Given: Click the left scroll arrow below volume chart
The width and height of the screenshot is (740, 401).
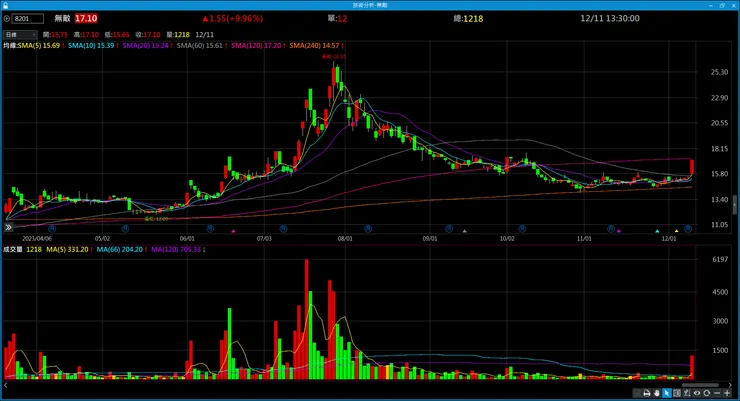Looking at the screenshot, I should point(6,385).
